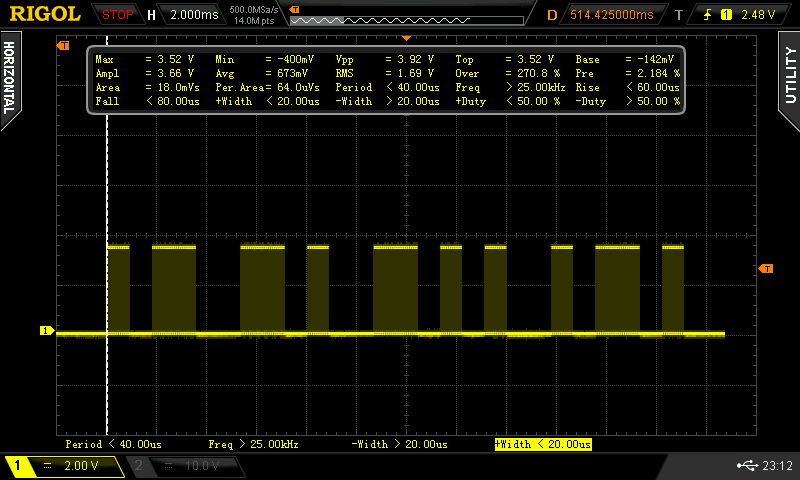The width and height of the screenshot is (800, 480).
Task: Click the Min = -400mV measurement
Action: coord(264,59)
